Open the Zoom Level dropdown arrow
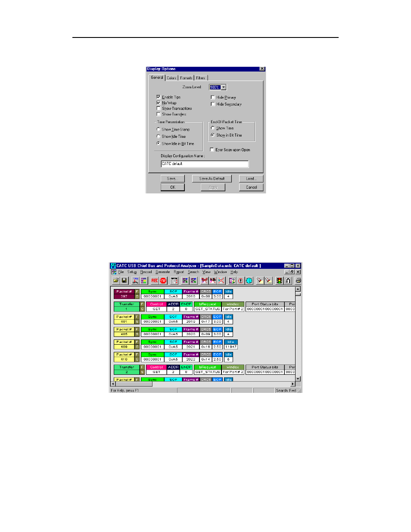 click(224, 87)
